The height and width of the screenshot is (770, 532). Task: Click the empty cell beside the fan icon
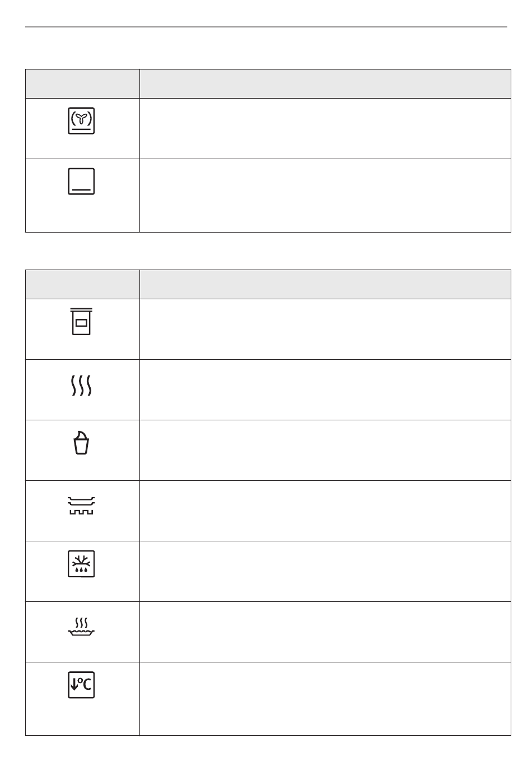coord(325,129)
